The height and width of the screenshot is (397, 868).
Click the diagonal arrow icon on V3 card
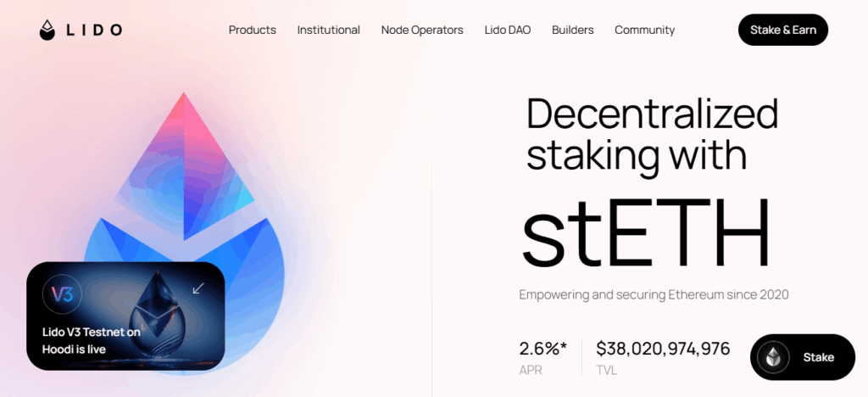198,288
